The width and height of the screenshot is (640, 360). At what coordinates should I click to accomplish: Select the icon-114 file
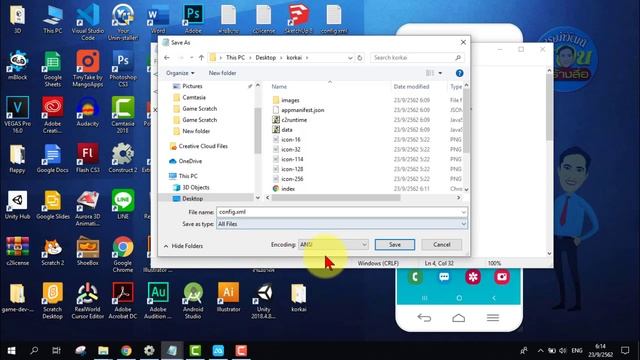point(292,159)
